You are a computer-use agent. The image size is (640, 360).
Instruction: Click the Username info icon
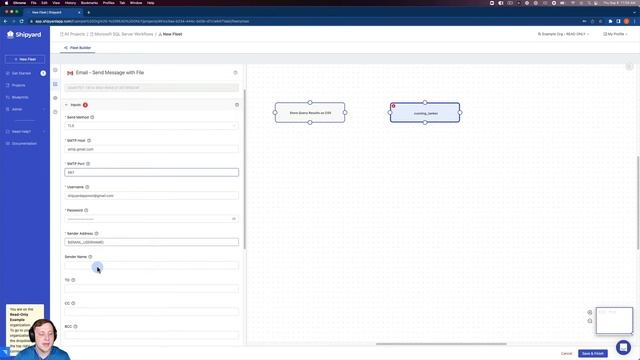[x=87, y=187]
